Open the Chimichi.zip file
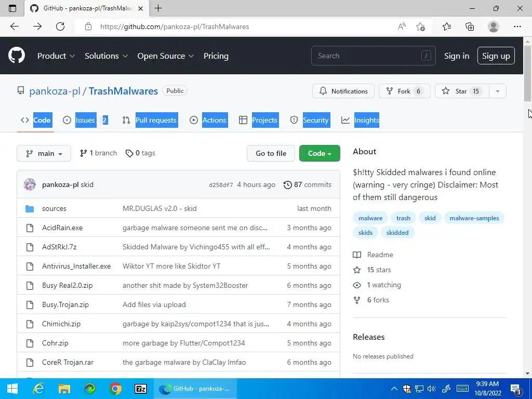Screen dimensions: 532x399 point(61,324)
